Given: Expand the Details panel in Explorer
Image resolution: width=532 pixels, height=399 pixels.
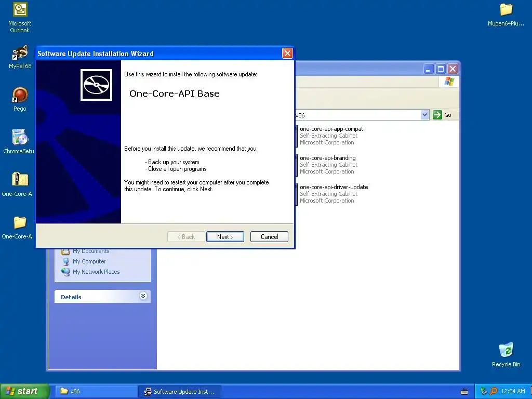Looking at the screenshot, I should click(x=143, y=296).
